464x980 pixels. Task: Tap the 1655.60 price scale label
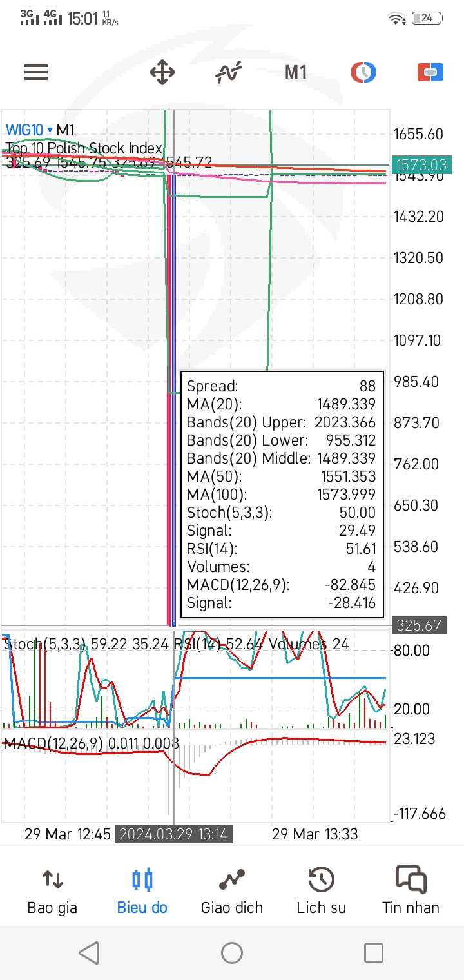(419, 134)
